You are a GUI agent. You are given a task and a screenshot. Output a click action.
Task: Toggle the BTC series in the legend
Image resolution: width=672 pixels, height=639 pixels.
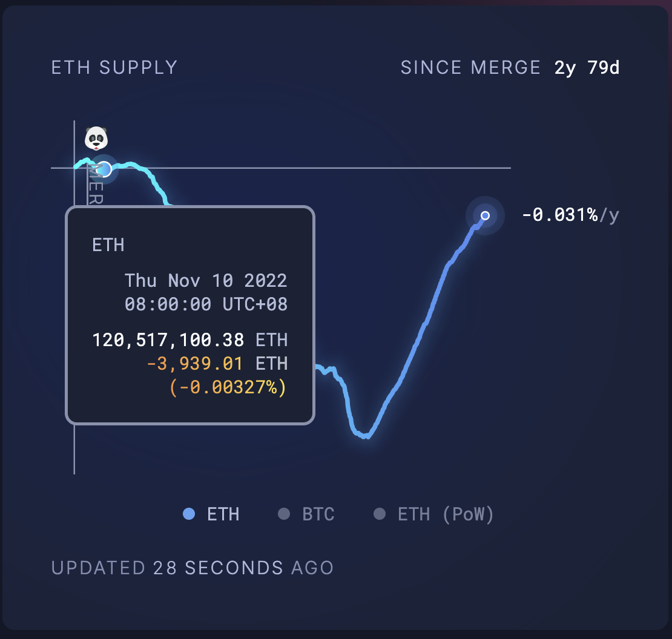click(306, 514)
